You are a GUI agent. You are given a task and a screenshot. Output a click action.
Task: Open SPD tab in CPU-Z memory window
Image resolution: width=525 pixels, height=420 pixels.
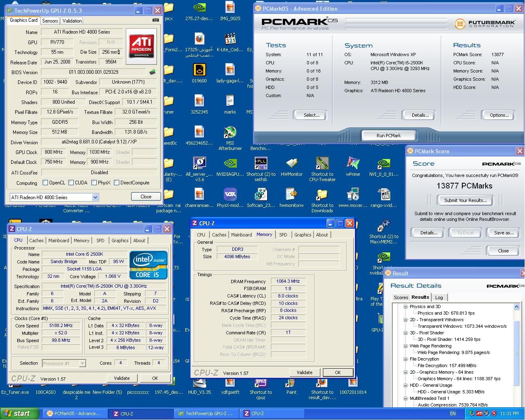(x=283, y=235)
